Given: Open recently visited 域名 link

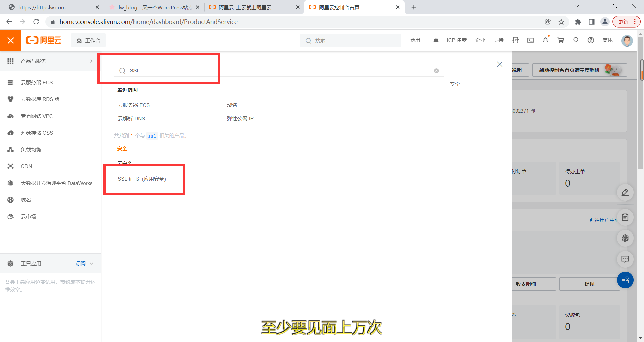Looking at the screenshot, I should pyautogui.click(x=232, y=105).
